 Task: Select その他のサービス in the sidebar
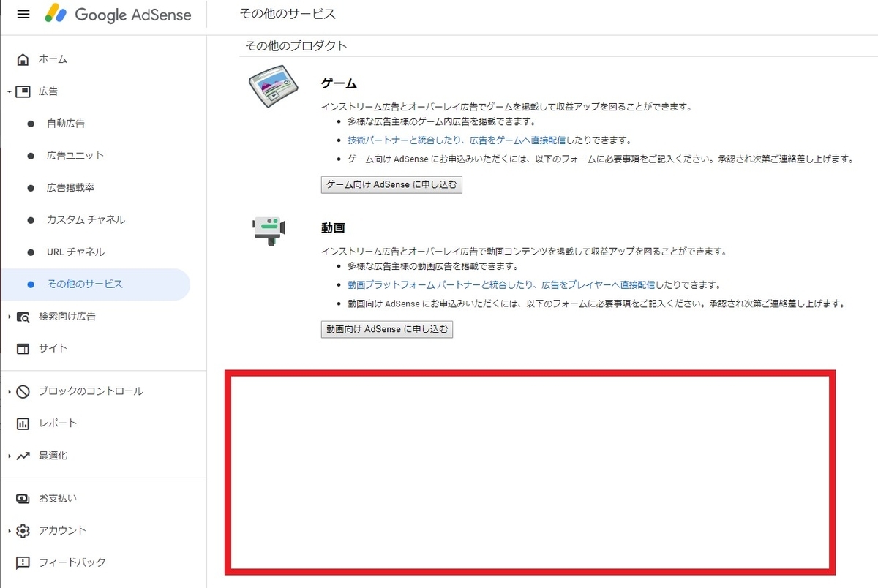tap(95, 284)
